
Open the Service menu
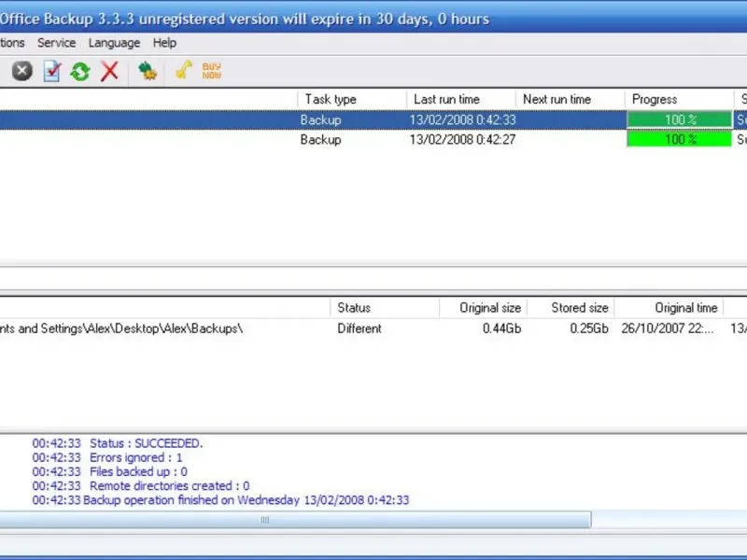click(56, 43)
